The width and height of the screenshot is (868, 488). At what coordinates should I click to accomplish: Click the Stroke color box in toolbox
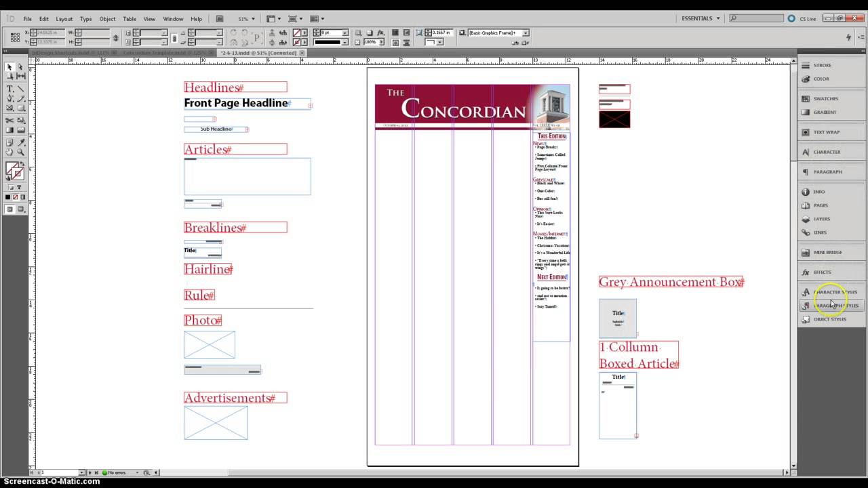[x=18, y=174]
